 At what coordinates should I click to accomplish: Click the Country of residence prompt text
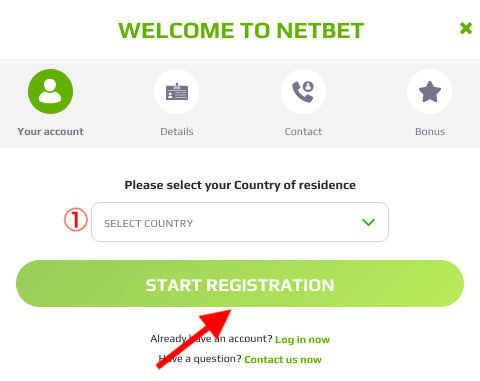click(240, 185)
